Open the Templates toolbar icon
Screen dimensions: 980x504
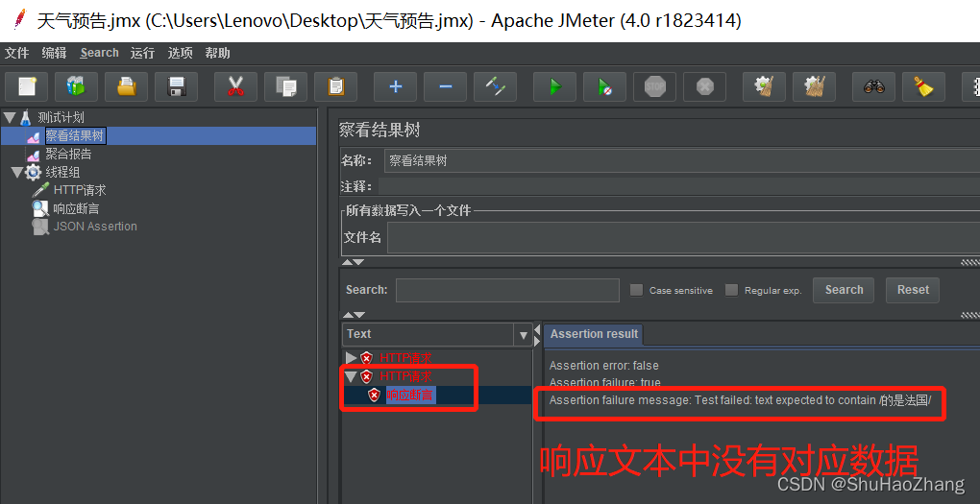(76, 86)
